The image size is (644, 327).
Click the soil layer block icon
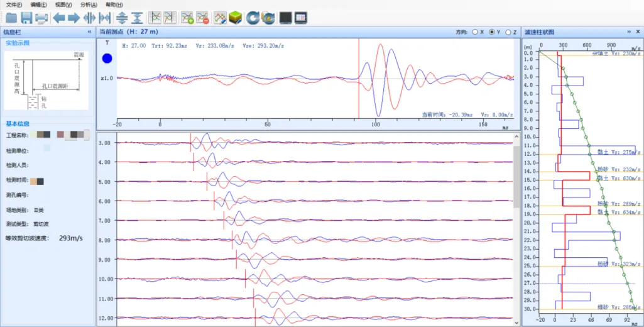(235, 18)
